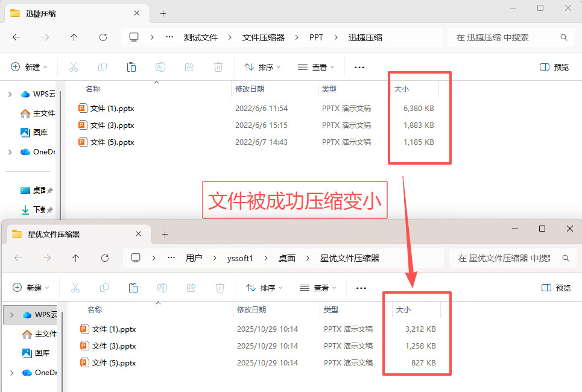Viewport: 582px width, 392px height.
Task: Click Share icon in 星优文件压缩器 window toolbar
Action: (191, 288)
